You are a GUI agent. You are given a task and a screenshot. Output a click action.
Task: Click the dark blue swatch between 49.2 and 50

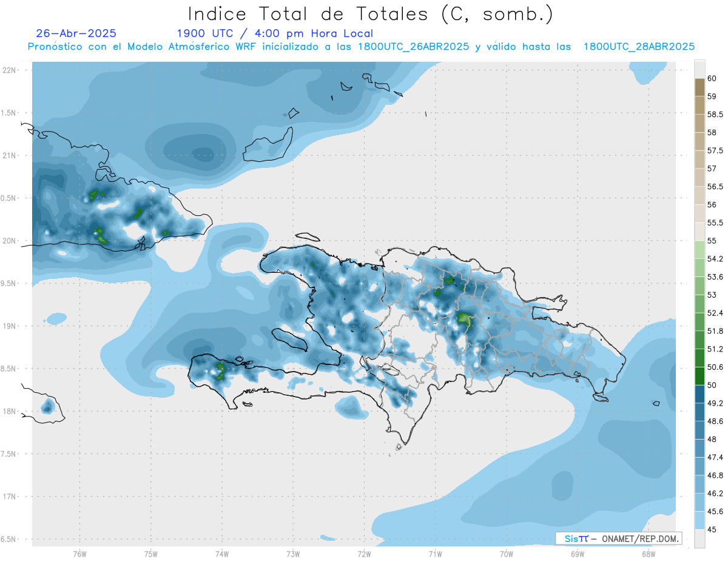[x=699, y=394]
